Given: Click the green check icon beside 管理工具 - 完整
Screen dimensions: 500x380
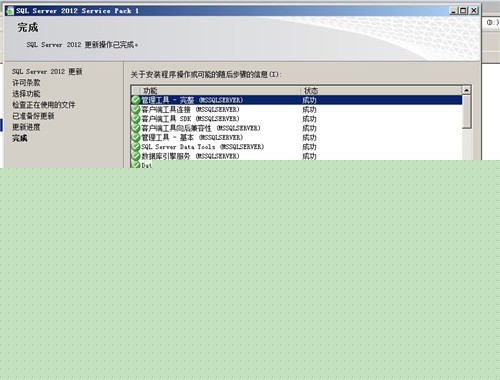Looking at the screenshot, I should (136, 100).
